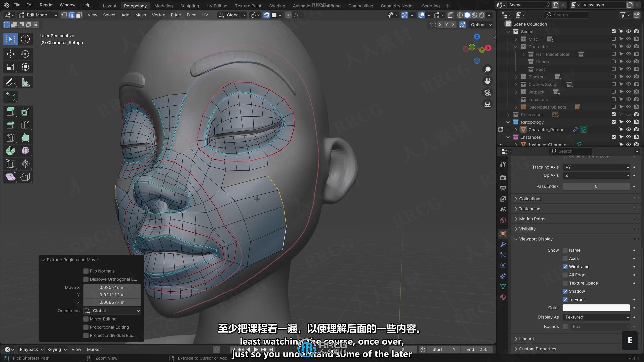The height and width of the screenshot is (362, 644).
Task: Select the Poly Build tool
Action: pyautogui.click(x=25, y=138)
